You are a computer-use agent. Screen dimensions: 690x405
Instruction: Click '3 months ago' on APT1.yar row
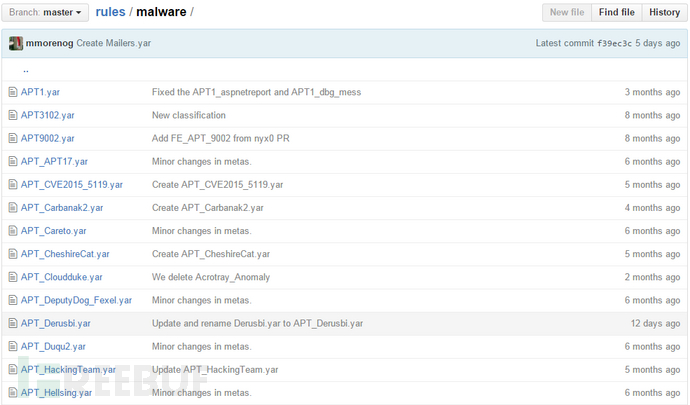click(652, 92)
